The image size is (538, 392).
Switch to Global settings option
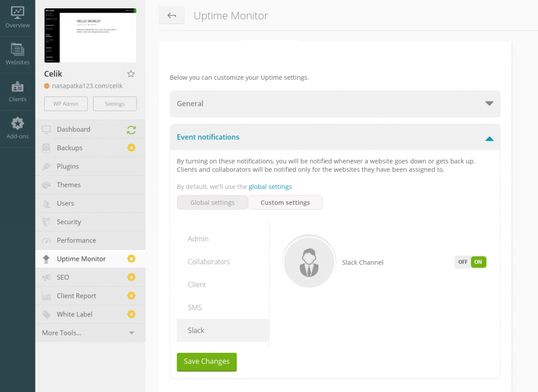pyautogui.click(x=212, y=203)
